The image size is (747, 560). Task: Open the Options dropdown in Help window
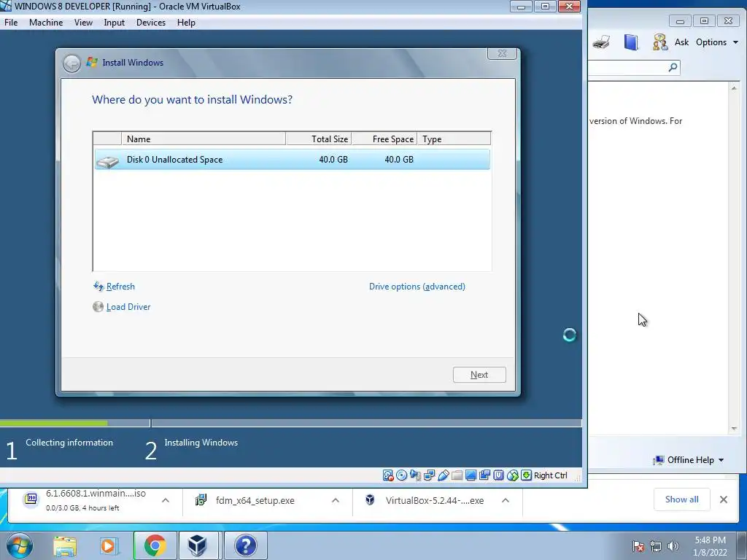click(717, 42)
